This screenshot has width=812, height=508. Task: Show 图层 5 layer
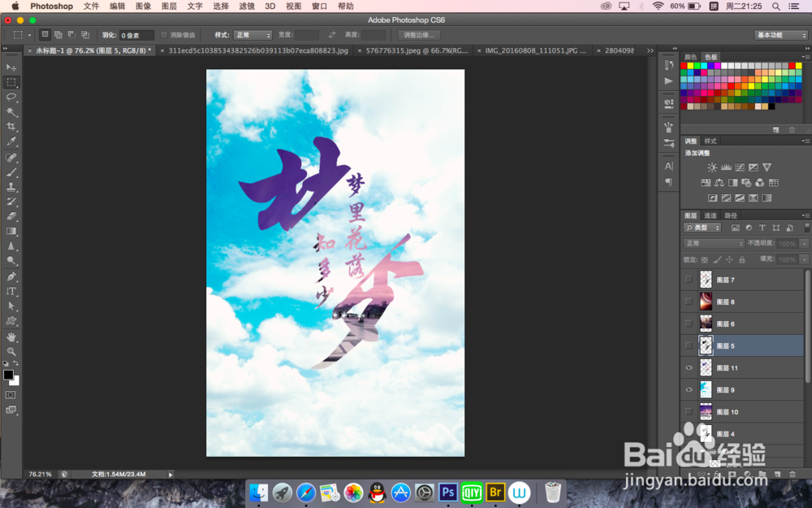pyautogui.click(x=689, y=345)
